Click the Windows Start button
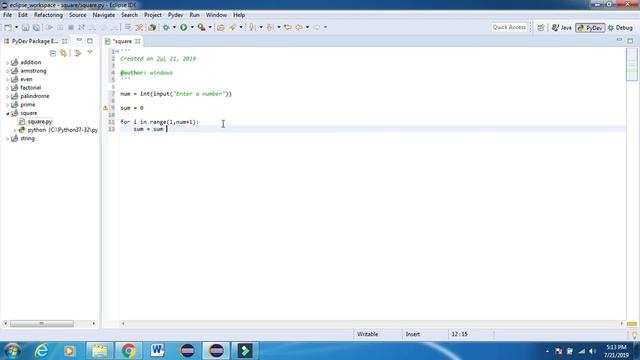Viewport: 640px width, 360px height. (x=13, y=351)
